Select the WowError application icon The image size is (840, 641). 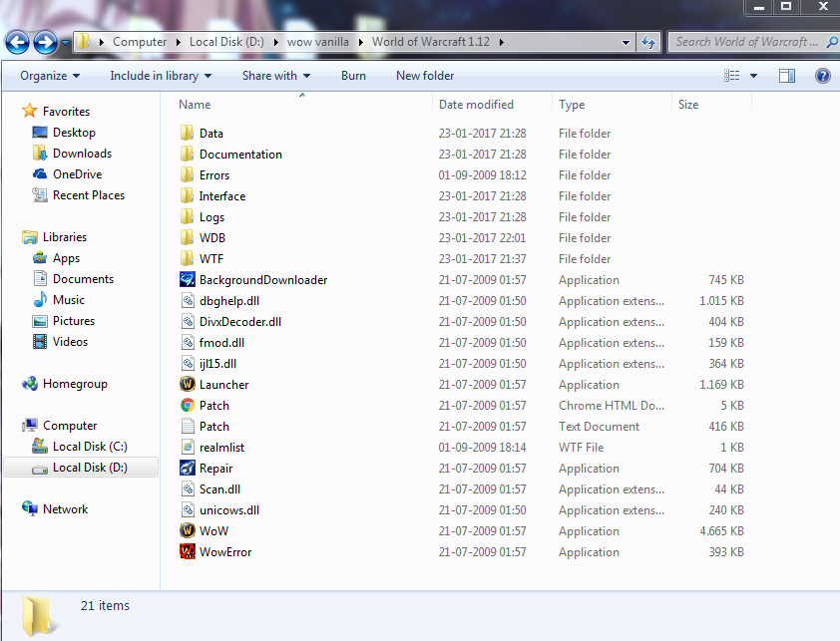click(x=187, y=551)
